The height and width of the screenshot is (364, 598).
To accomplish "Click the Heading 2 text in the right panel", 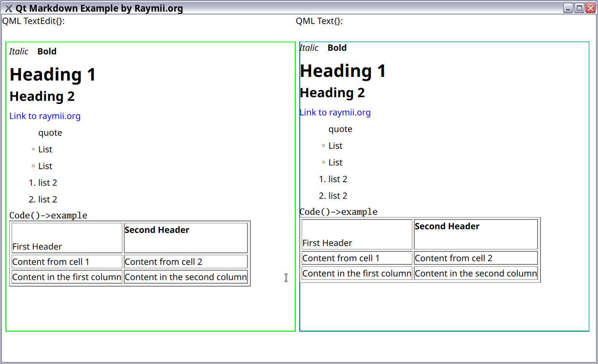I will [x=332, y=92].
